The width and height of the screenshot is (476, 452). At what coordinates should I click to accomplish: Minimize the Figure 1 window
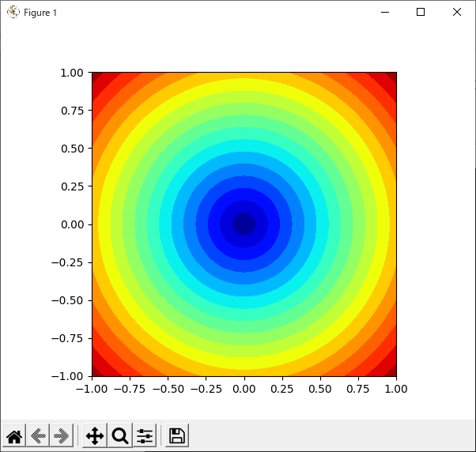385,12
